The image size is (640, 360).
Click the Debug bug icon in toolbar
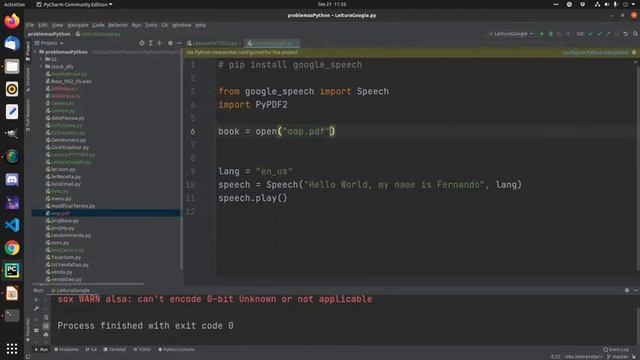(x=551, y=34)
